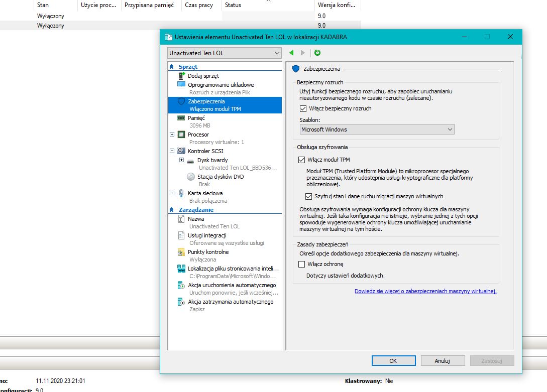The height and width of the screenshot is (392, 547).
Task: Click 'Oferowane są wszystkie usługi' text
Action: point(227,243)
